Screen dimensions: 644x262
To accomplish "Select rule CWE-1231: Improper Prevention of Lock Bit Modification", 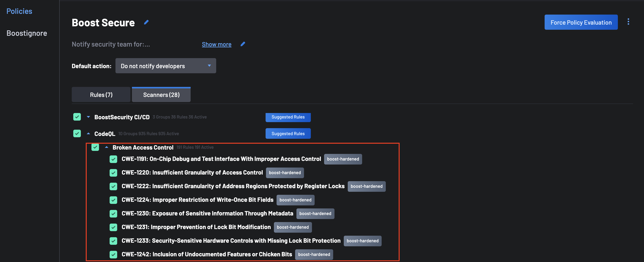I will tap(196, 227).
